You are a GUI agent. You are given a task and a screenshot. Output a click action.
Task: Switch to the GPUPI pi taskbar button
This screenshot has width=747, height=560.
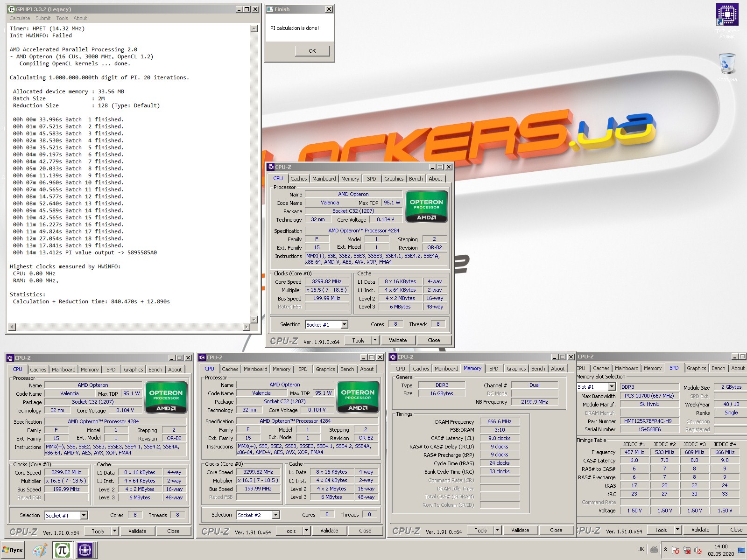click(x=62, y=551)
